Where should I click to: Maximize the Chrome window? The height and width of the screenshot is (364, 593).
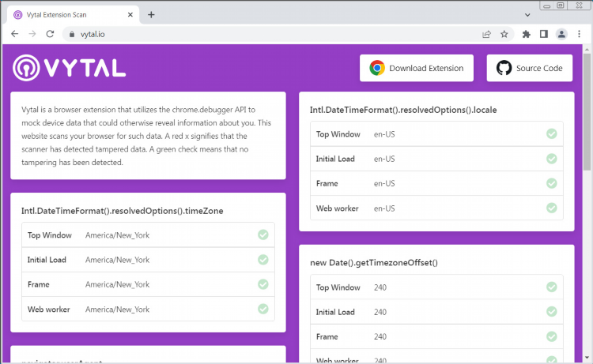coord(561,6)
